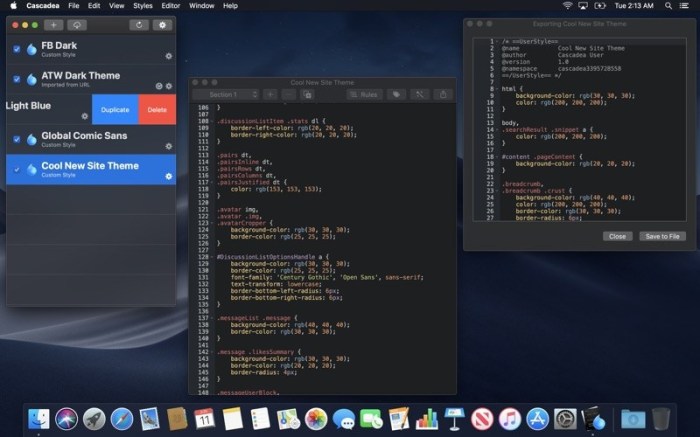The image size is (700, 437).
Task: Click the cloud import from URL icon
Action: [x=79, y=24]
